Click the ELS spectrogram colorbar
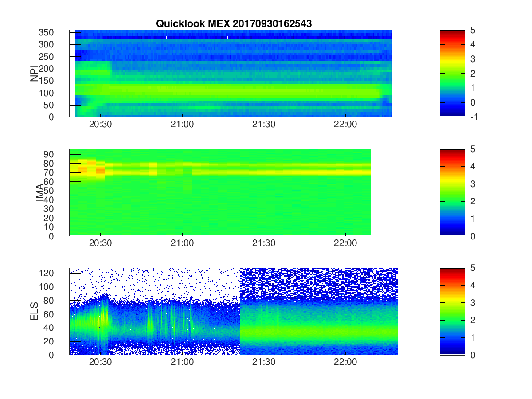 pyautogui.click(x=452, y=311)
